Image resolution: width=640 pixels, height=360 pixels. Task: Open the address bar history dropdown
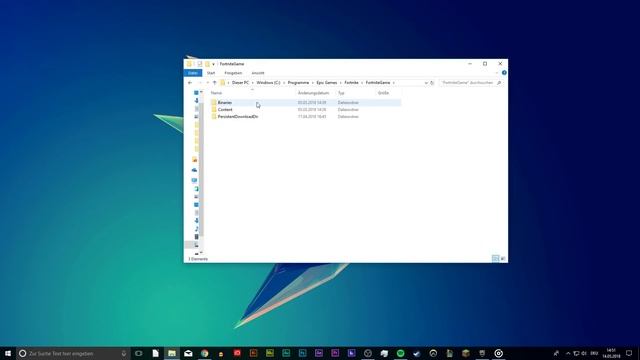(x=426, y=83)
